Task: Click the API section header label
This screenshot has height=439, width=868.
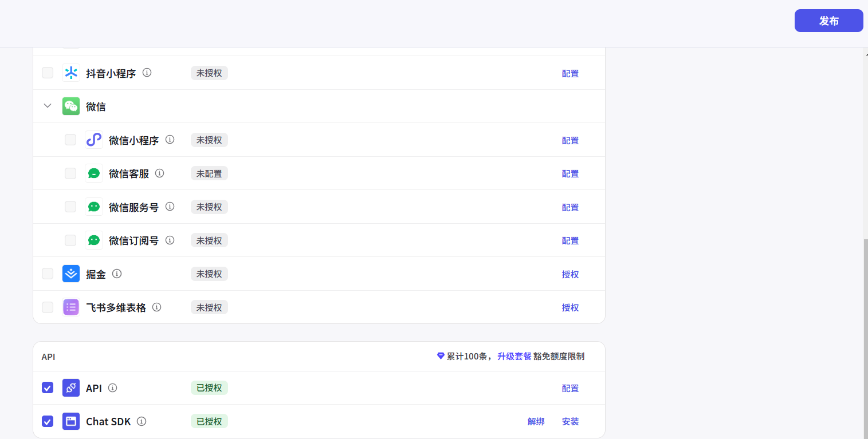Action: 48,357
